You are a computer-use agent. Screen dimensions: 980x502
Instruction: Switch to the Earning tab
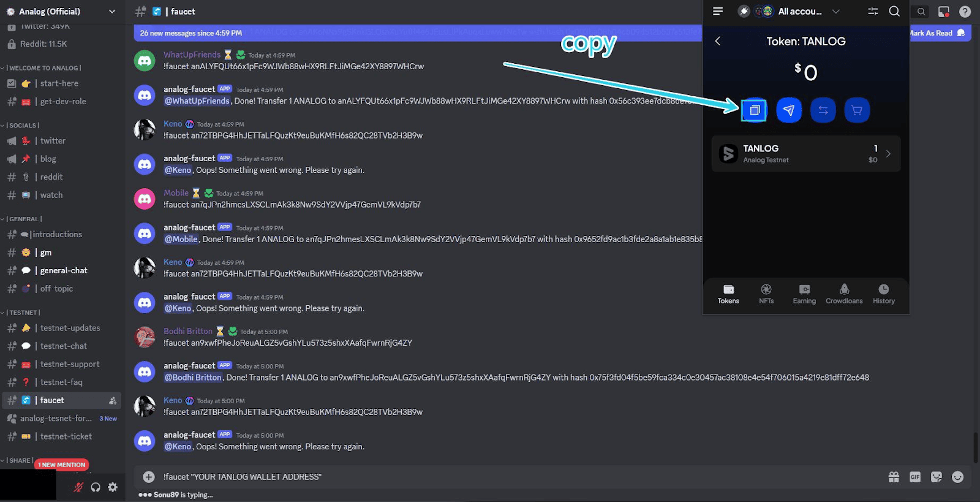pyautogui.click(x=804, y=294)
